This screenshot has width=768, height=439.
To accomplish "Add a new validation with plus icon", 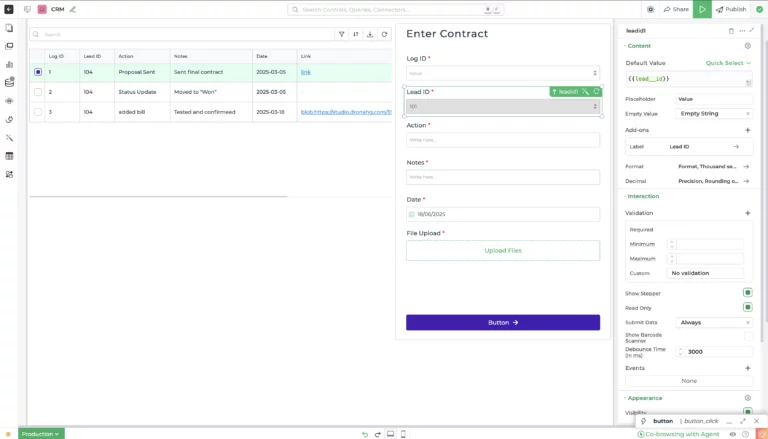I will click(x=747, y=213).
